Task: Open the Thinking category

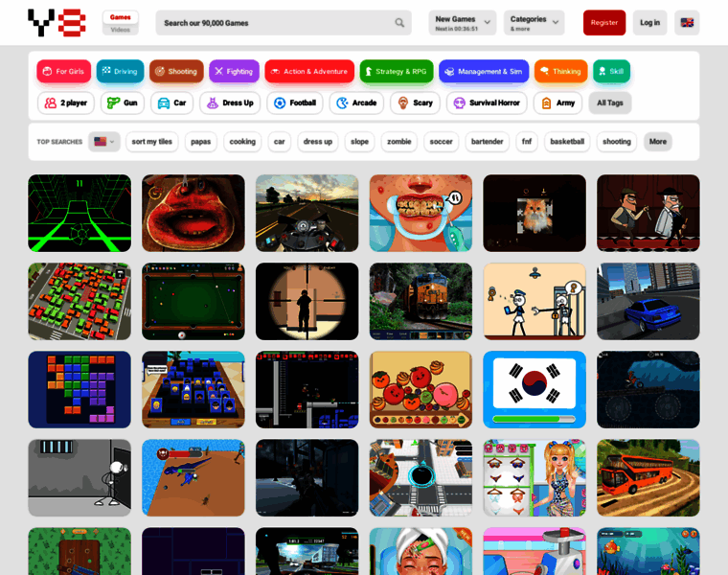Action: click(x=560, y=72)
